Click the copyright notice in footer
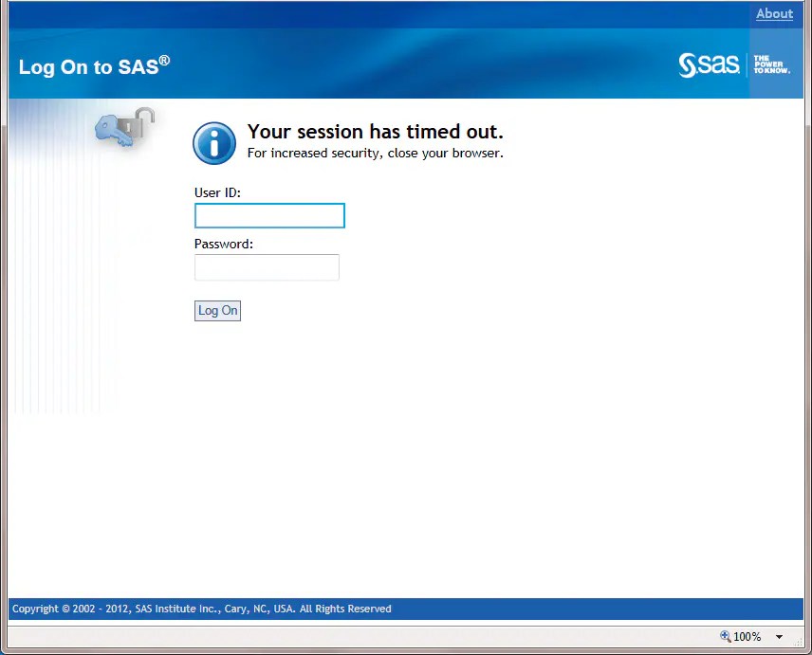The image size is (812, 655). click(201, 609)
